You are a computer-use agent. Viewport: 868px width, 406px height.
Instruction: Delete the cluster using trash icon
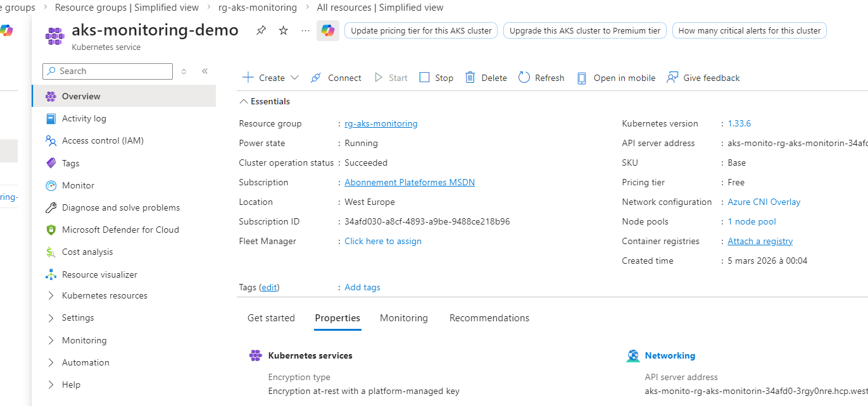point(486,77)
